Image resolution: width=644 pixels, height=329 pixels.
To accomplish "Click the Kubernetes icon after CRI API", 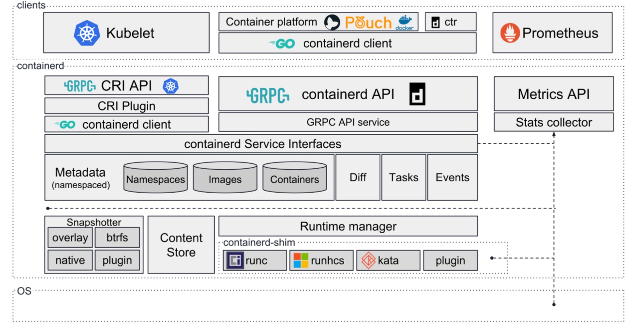I will [x=171, y=86].
